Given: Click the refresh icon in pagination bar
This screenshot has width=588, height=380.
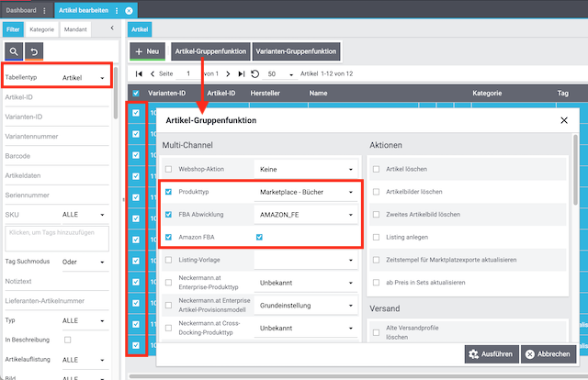Looking at the screenshot, I should (x=254, y=73).
